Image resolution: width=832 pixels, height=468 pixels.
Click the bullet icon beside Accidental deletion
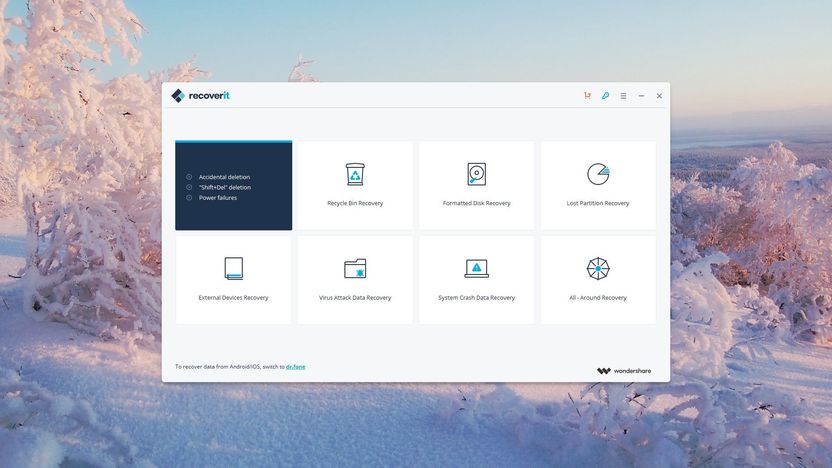tap(189, 177)
